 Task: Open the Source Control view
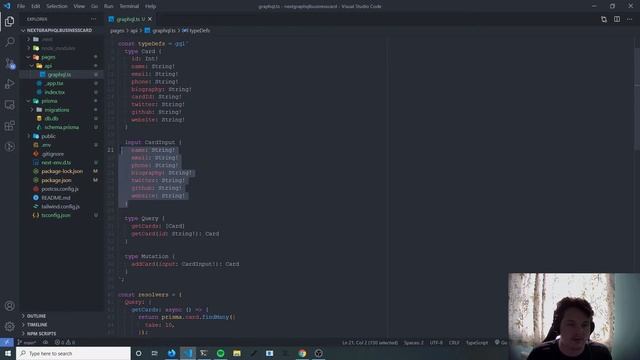(x=9, y=63)
